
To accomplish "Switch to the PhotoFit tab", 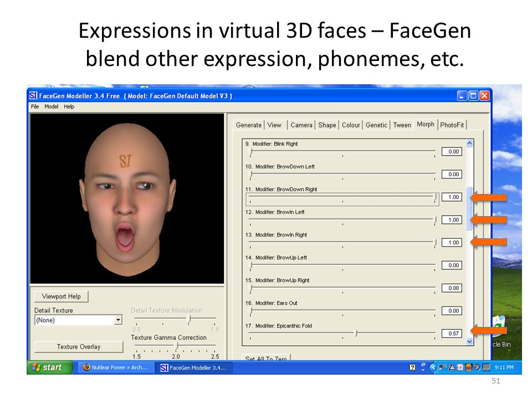I will (452, 125).
